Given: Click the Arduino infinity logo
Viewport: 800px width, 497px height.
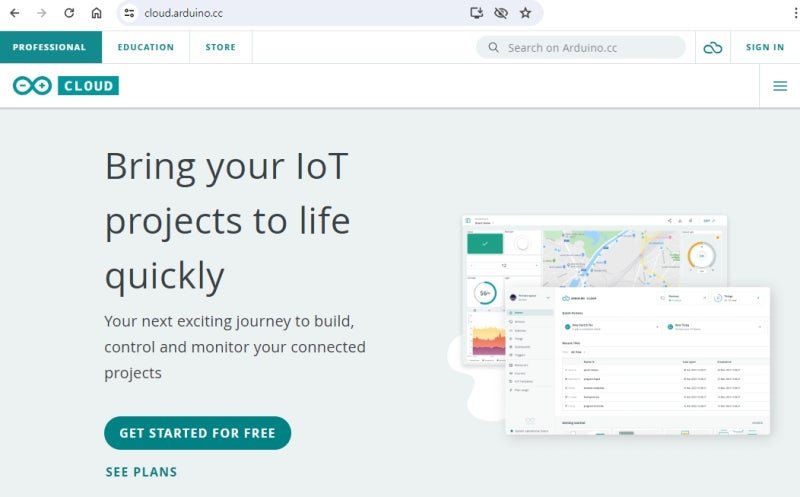Looking at the screenshot, I should (x=32, y=86).
